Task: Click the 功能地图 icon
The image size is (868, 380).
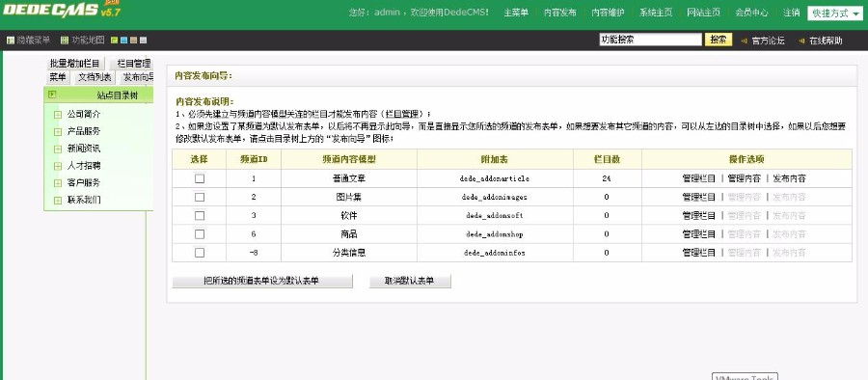Action: point(65,40)
